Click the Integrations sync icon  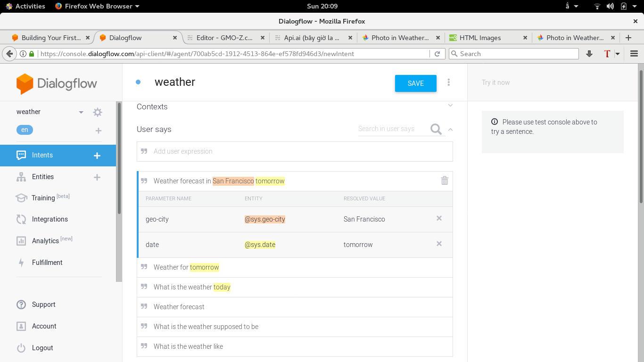21,219
